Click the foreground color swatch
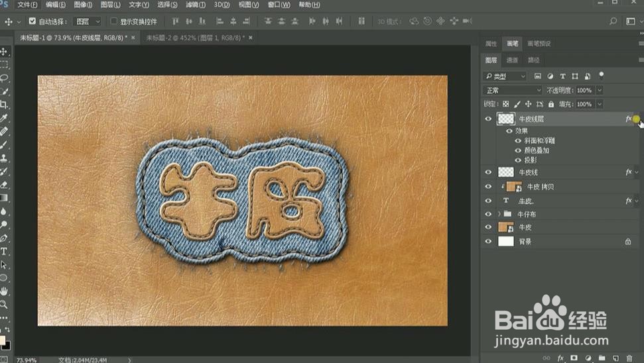Viewport: 644px width, 363px height. 2,340
